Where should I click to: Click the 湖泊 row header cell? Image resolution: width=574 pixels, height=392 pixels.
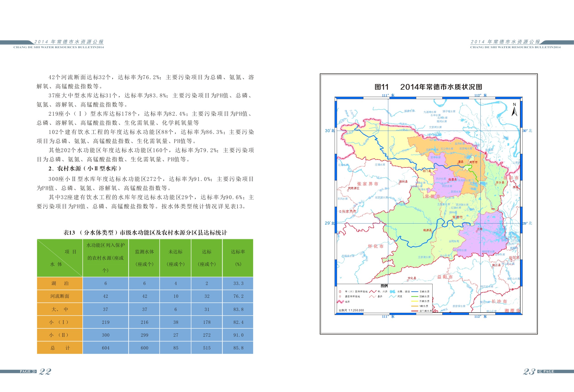(60, 283)
